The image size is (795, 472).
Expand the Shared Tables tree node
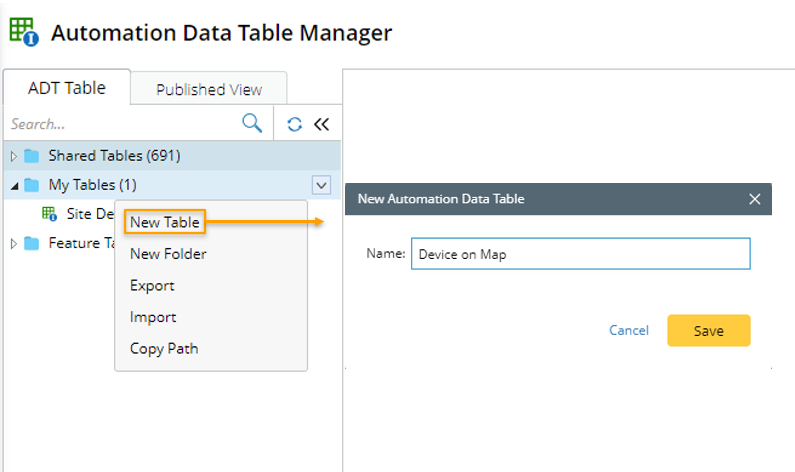click(13, 156)
